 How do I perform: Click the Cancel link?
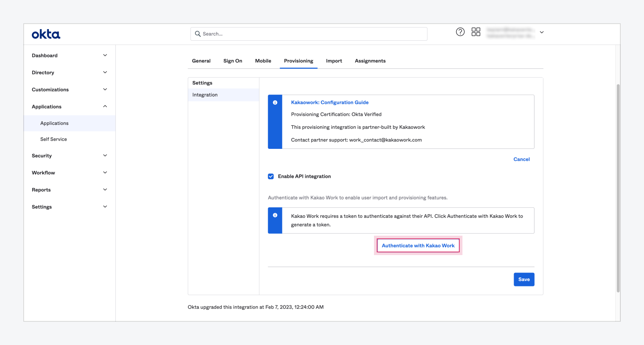coord(521,159)
